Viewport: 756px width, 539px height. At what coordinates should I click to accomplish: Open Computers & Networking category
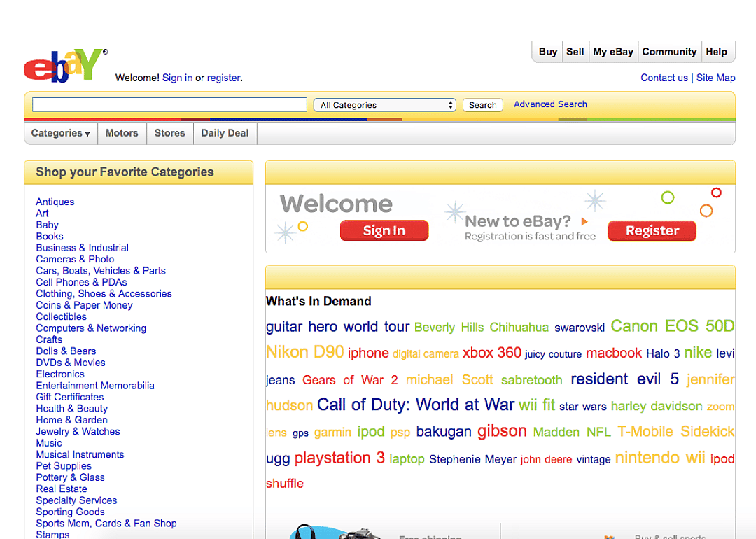coord(91,328)
